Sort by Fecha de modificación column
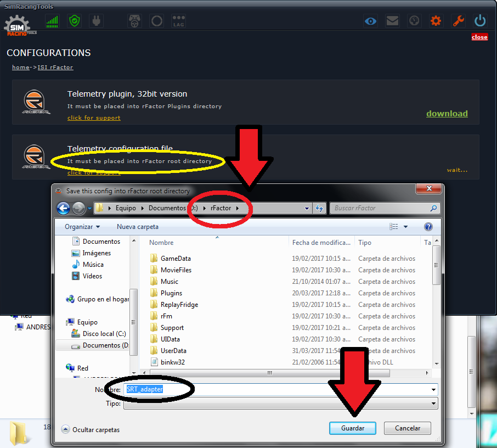Viewport: 497px width, 448px height. pos(321,243)
